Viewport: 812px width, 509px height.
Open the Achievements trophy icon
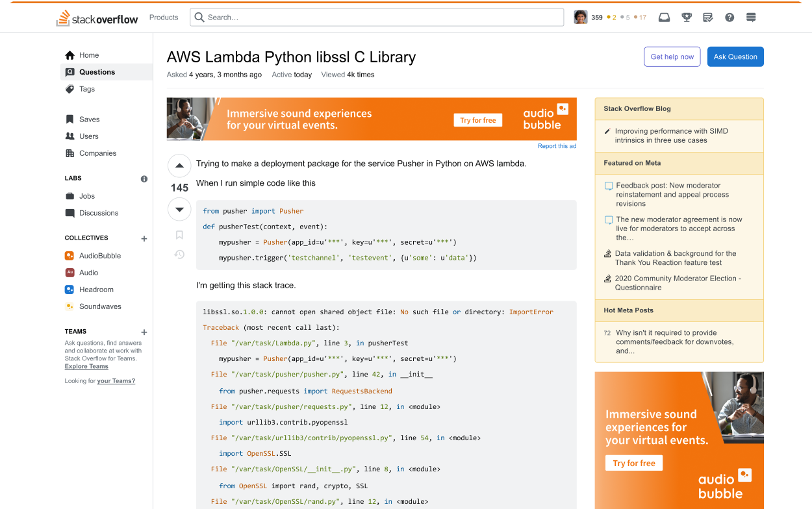(687, 18)
